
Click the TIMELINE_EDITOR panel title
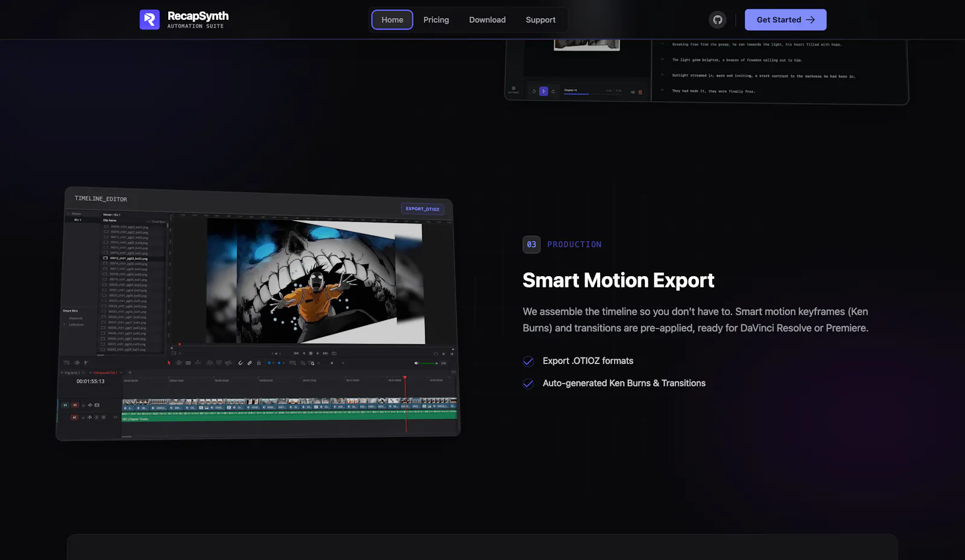pos(101,198)
